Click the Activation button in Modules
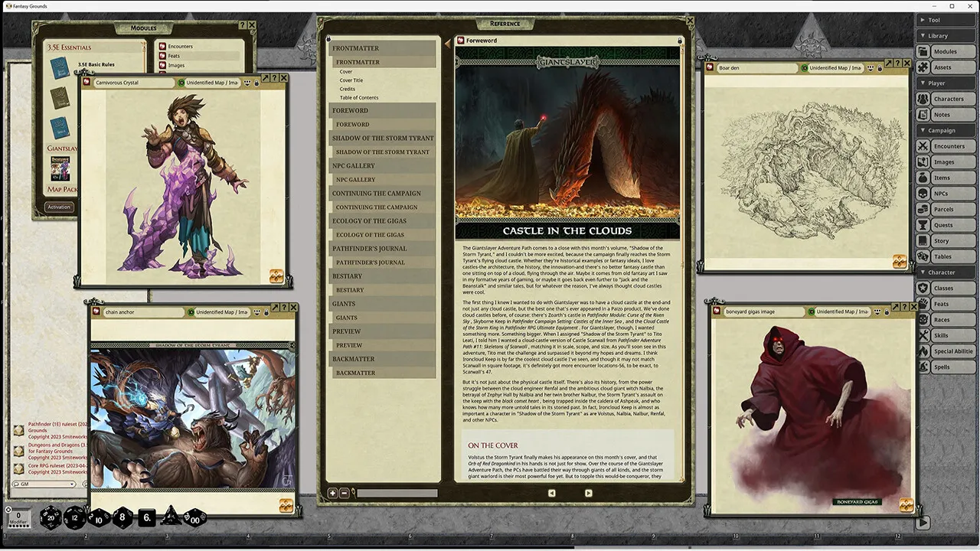The height and width of the screenshot is (551, 980). [x=59, y=207]
